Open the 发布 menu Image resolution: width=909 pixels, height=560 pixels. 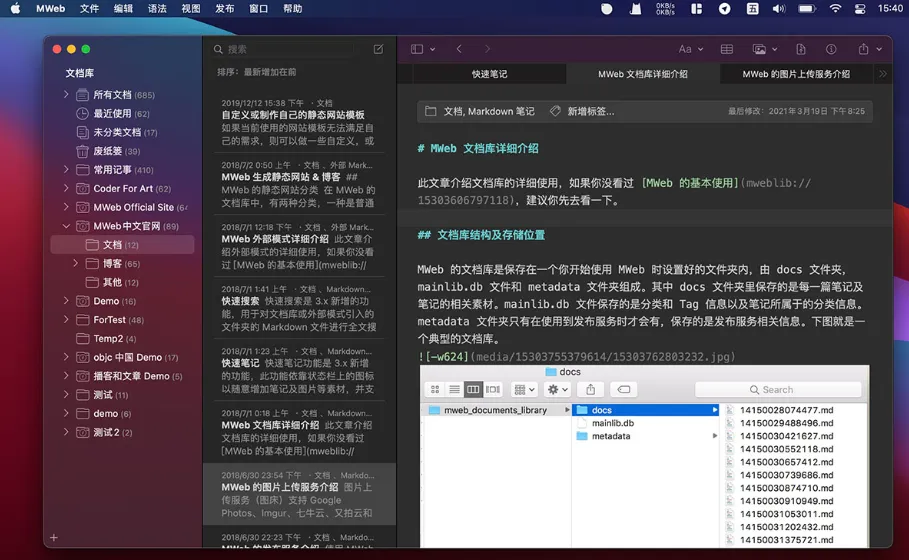pyautogui.click(x=224, y=9)
